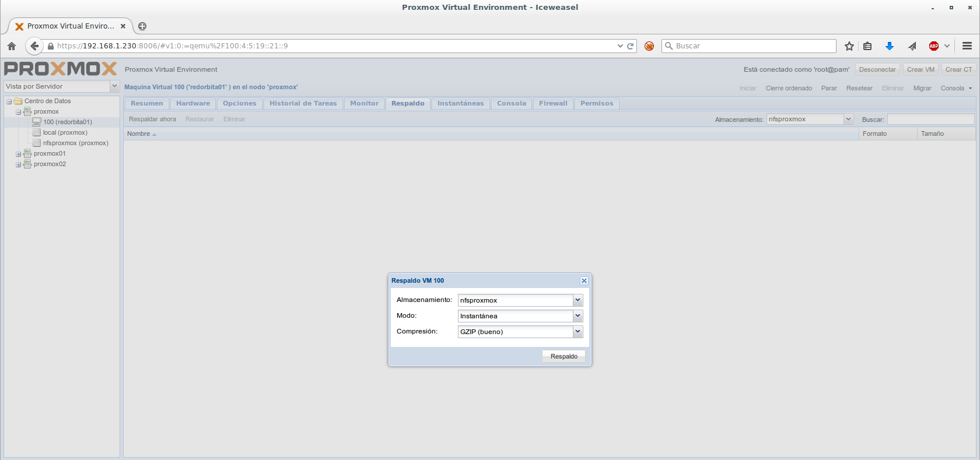Click the Desconectar button
Viewport: 980px width, 460px height.
pos(877,69)
